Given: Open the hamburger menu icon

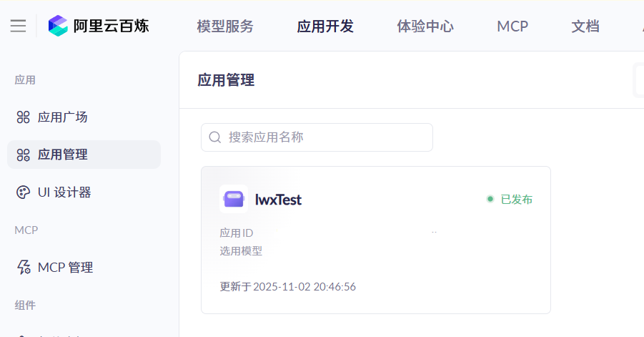Looking at the screenshot, I should coord(18,26).
